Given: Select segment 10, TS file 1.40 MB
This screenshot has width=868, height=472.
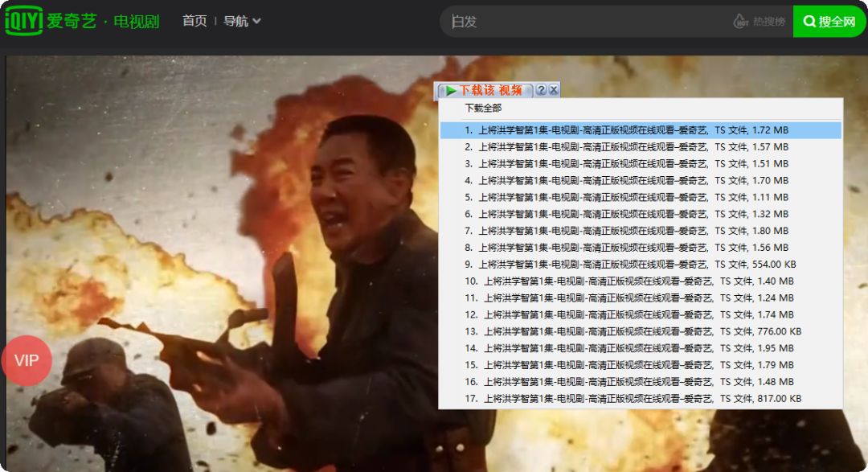Looking at the screenshot, I should (x=641, y=281).
